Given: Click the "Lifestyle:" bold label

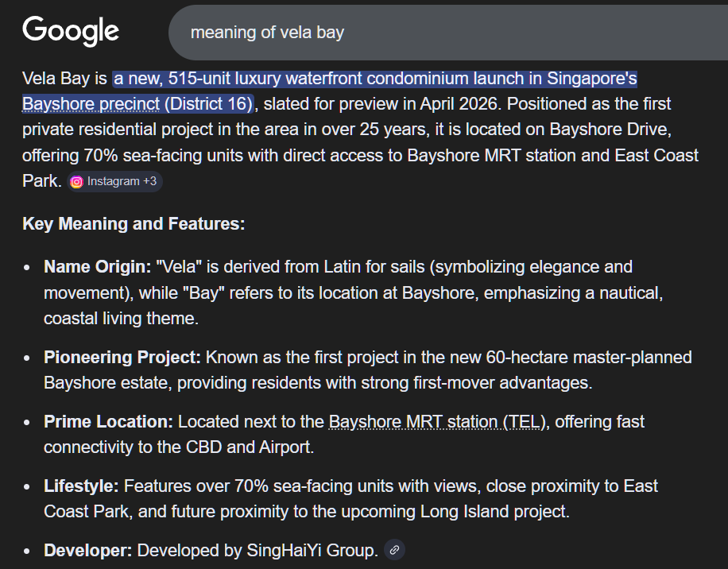Looking at the screenshot, I should 81,486.
